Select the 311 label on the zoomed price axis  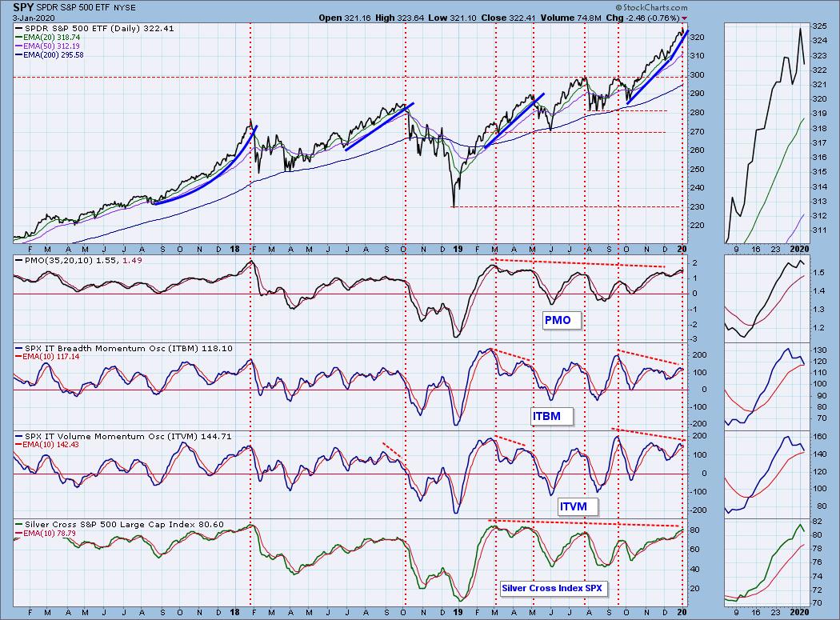coord(820,230)
